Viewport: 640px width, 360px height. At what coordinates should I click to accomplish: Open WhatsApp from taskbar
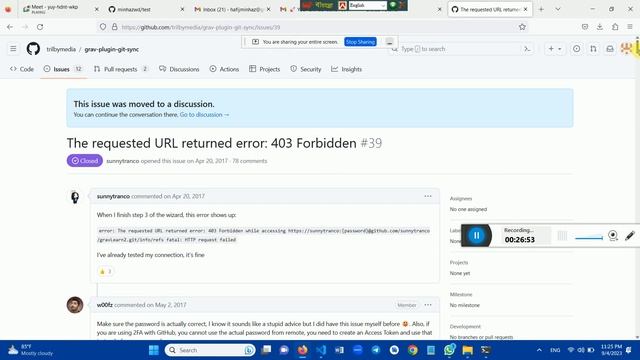point(449,350)
